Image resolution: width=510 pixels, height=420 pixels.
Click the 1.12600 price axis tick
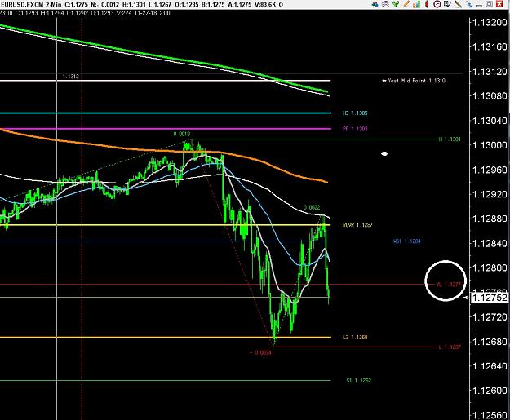pos(490,391)
